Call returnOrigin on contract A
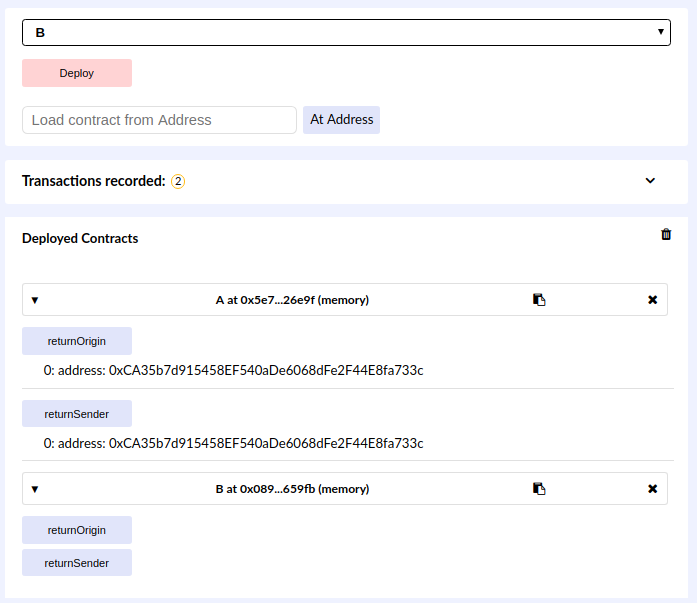The image size is (697, 603). 77,341
